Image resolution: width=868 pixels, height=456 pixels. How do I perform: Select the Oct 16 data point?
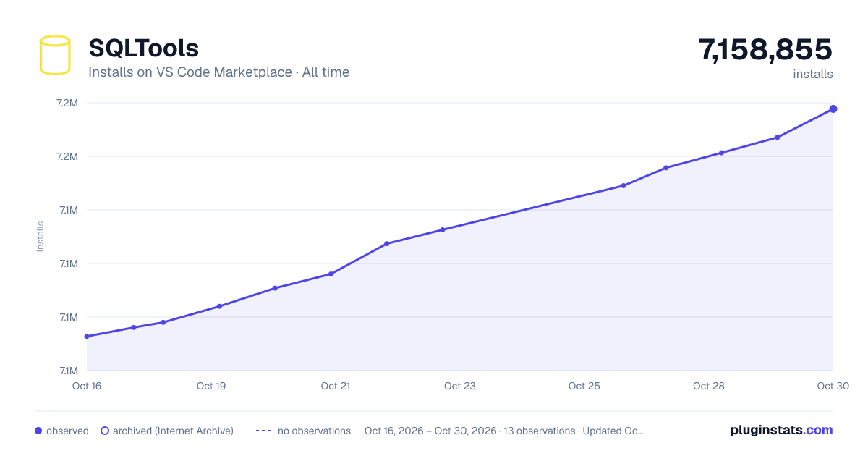pos(87,337)
